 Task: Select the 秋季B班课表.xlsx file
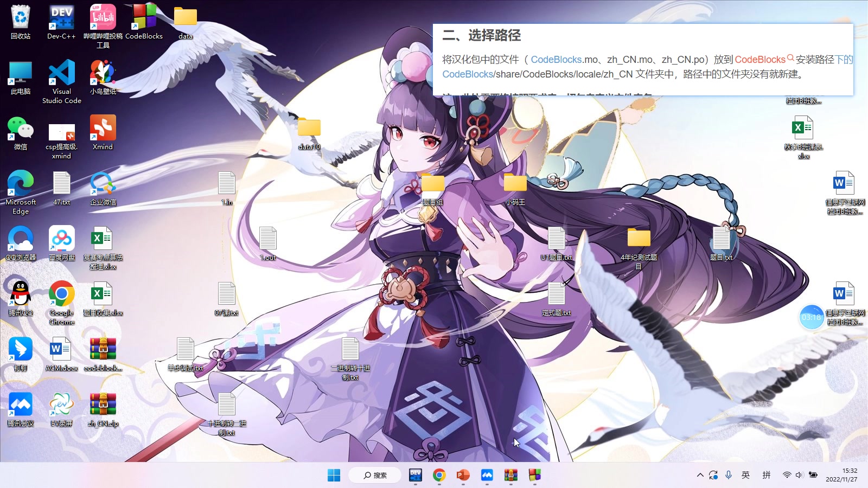tap(804, 138)
